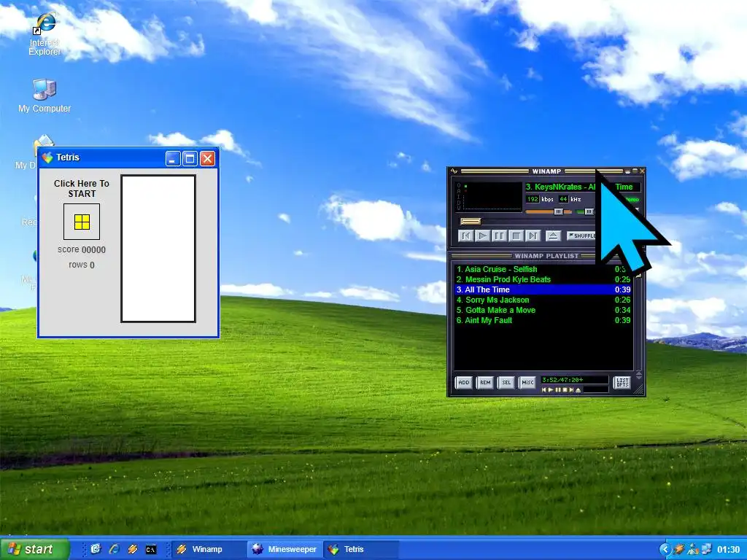Click the playlist time display 3:52/47:20+
The width and height of the screenshot is (747, 560).
pos(574,380)
